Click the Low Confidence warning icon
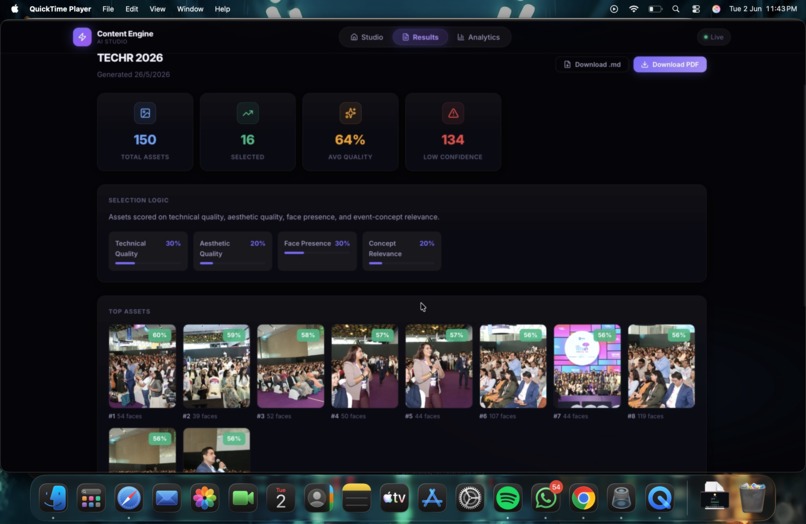806x524 pixels. 453,113
